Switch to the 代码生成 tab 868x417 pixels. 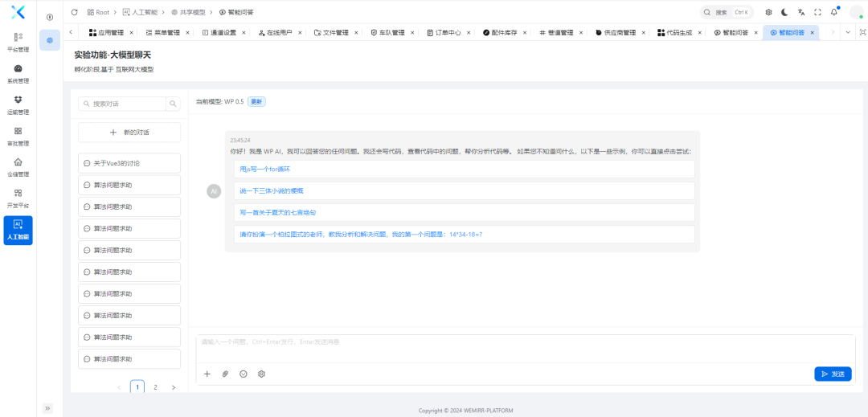[679, 33]
